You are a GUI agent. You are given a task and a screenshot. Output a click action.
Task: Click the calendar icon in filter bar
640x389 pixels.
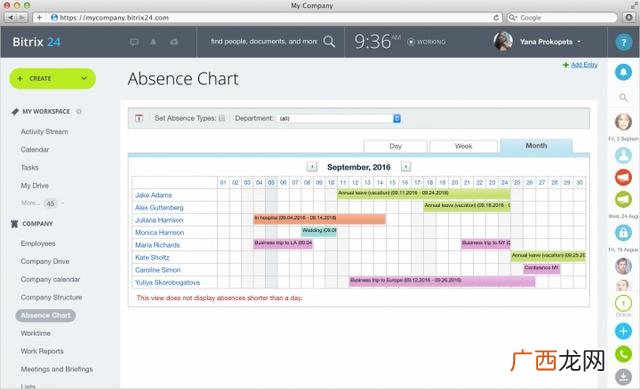click(x=139, y=118)
